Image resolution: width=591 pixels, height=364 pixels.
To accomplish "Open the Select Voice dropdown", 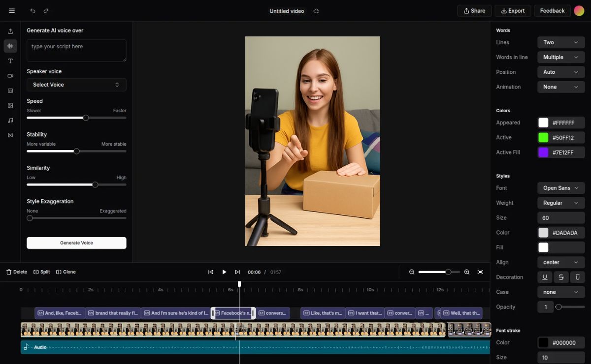I will (x=76, y=85).
